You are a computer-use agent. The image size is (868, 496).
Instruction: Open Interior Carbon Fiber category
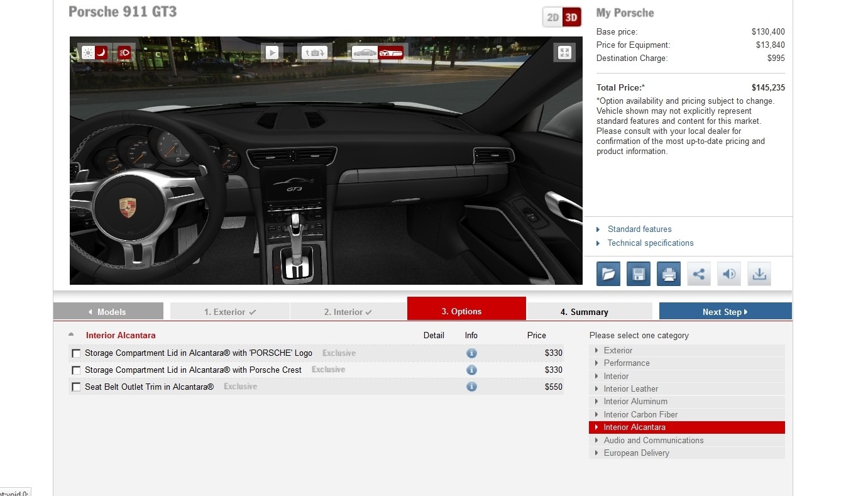(x=687, y=415)
